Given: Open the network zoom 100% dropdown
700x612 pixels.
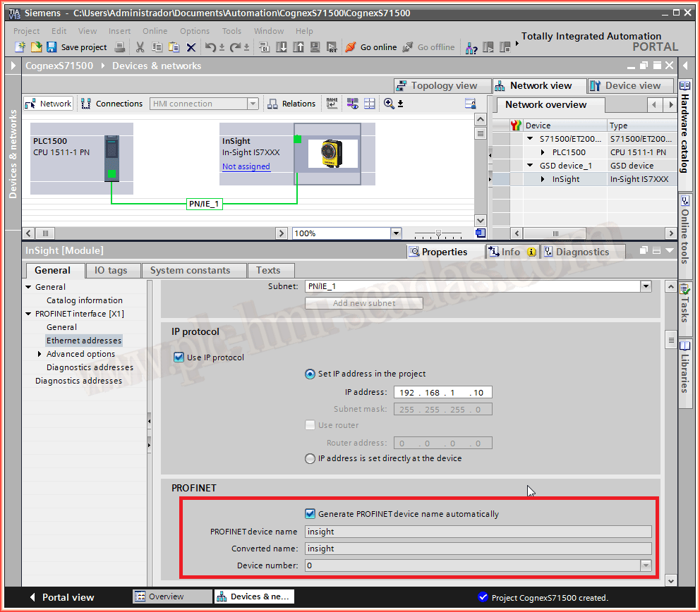Looking at the screenshot, I should click(x=396, y=233).
